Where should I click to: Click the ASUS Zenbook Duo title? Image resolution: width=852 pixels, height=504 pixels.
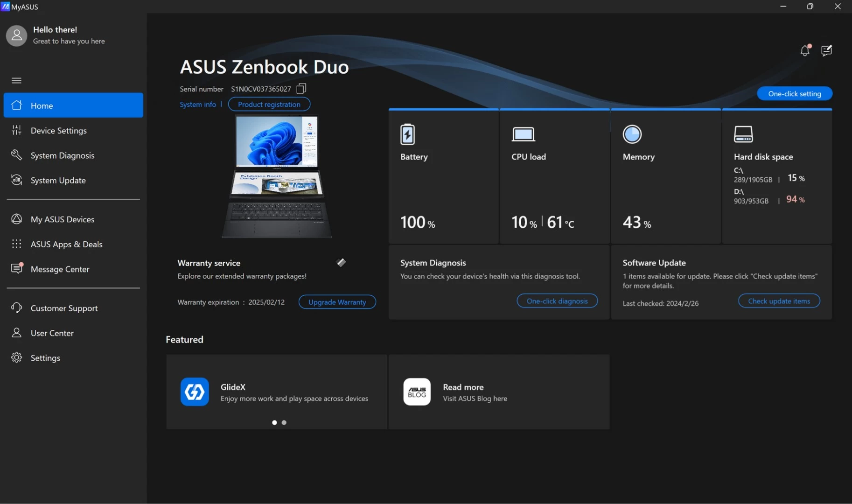click(x=264, y=67)
